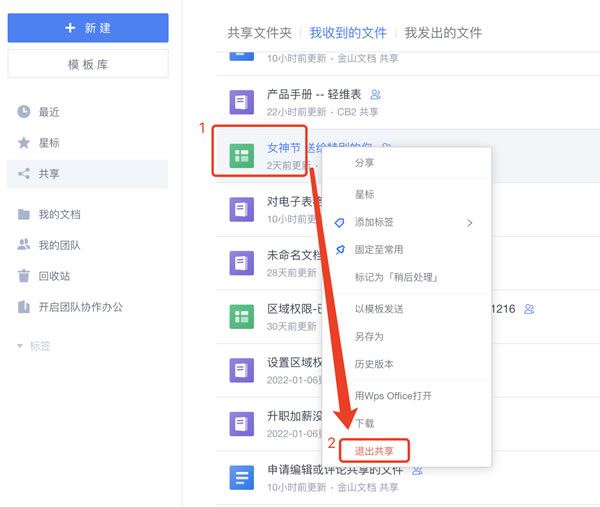600x507 pixels.
Task: Click the star icon beside 星标
Action: click(x=23, y=143)
